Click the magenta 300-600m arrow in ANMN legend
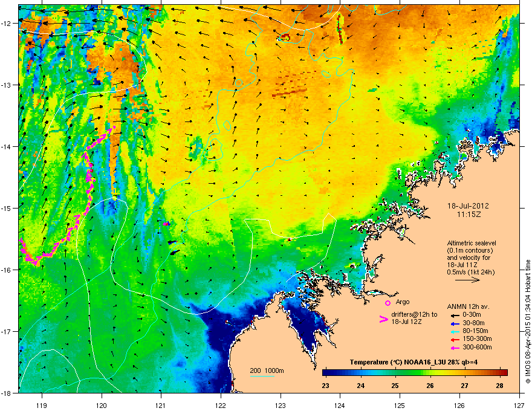Viewport: 532px width, 411px height. 454,348
